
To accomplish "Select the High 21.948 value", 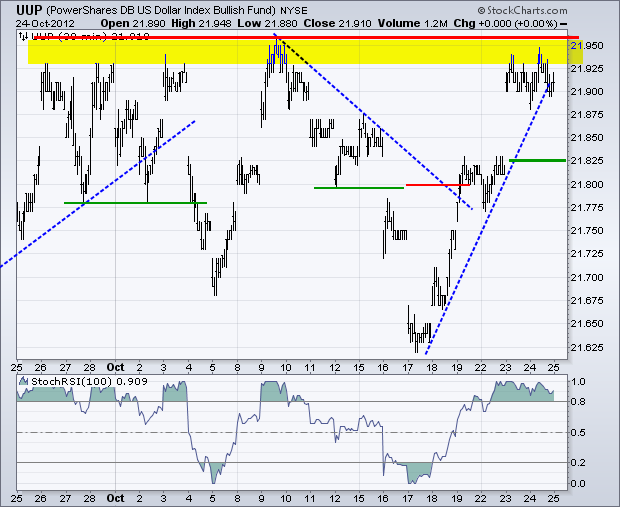I will pos(201,23).
